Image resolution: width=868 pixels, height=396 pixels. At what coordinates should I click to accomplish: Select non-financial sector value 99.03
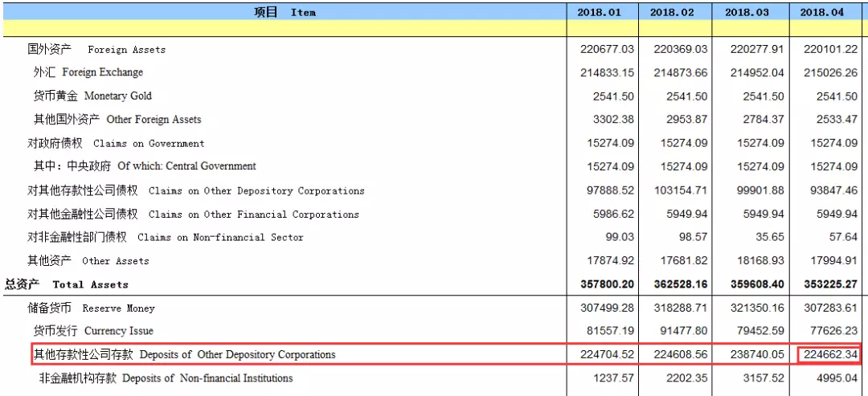point(620,237)
